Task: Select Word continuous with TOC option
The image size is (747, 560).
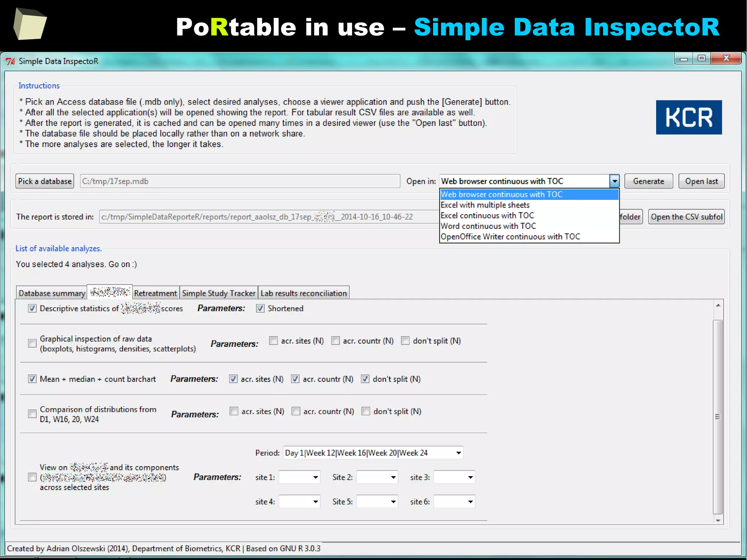Action: [x=529, y=226]
